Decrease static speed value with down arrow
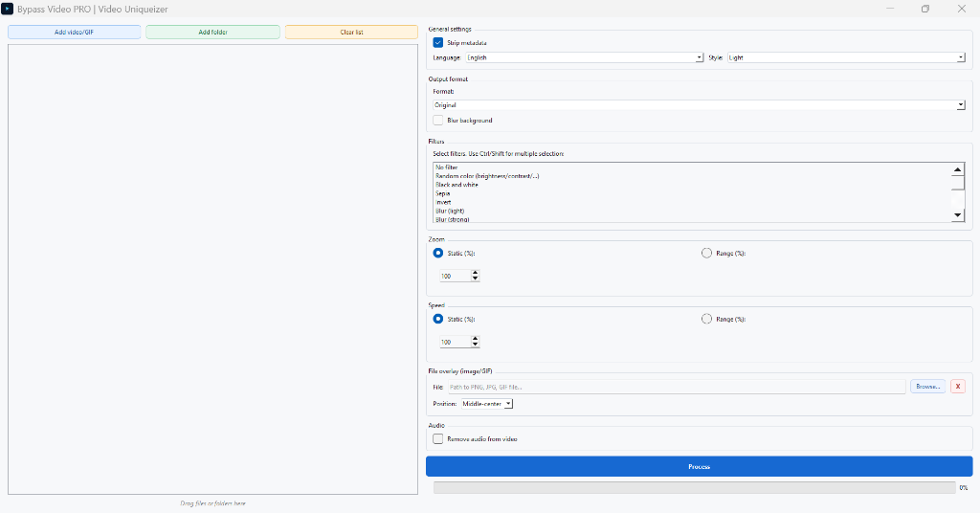This screenshot has height=513, width=980. point(475,345)
